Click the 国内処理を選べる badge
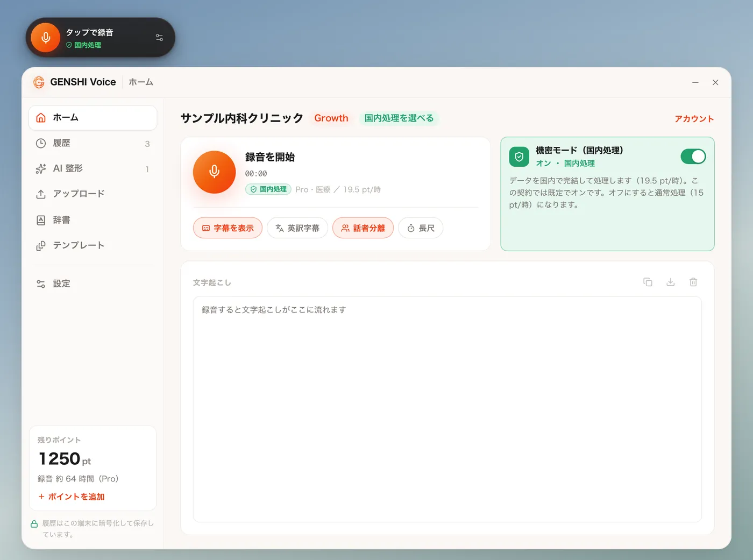The image size is (753, 560). pos(399,118)
